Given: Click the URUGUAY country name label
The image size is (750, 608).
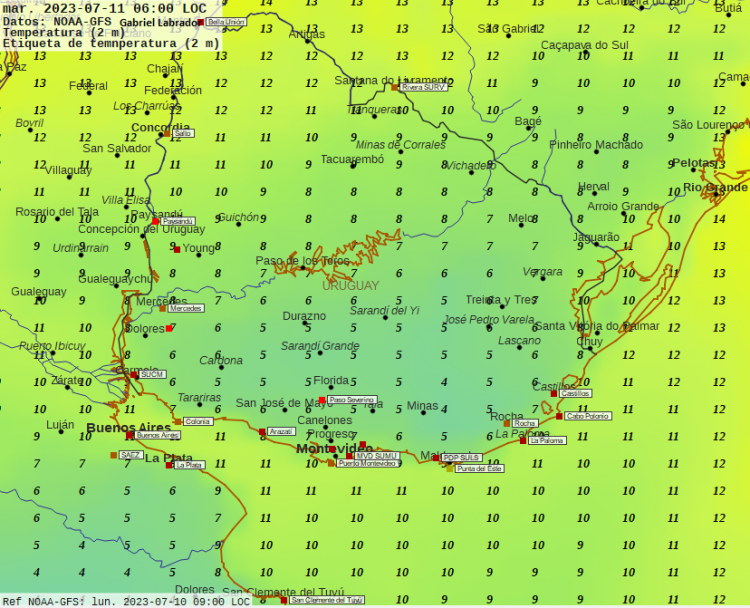Looking at the screenshot, I should click(351, 286).
